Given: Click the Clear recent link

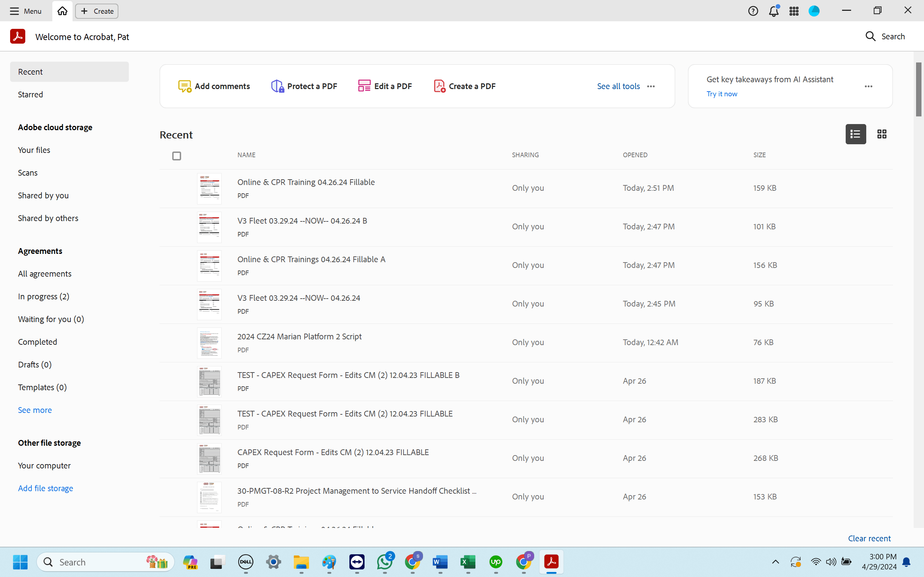Looking at the screenshot, I should (x=869, y=538).
